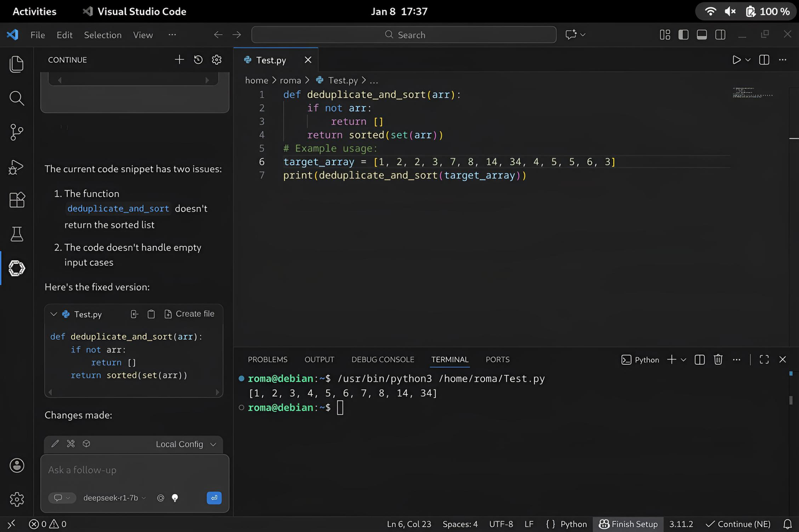This screenshot has width=799, height=532.
Task: Click the lightbulb thinking icon
Action: [x=175, y=498]
